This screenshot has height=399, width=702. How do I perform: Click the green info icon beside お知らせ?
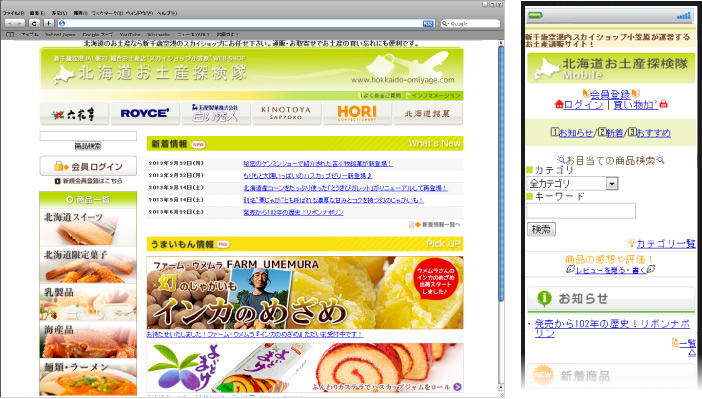(544, 298)
